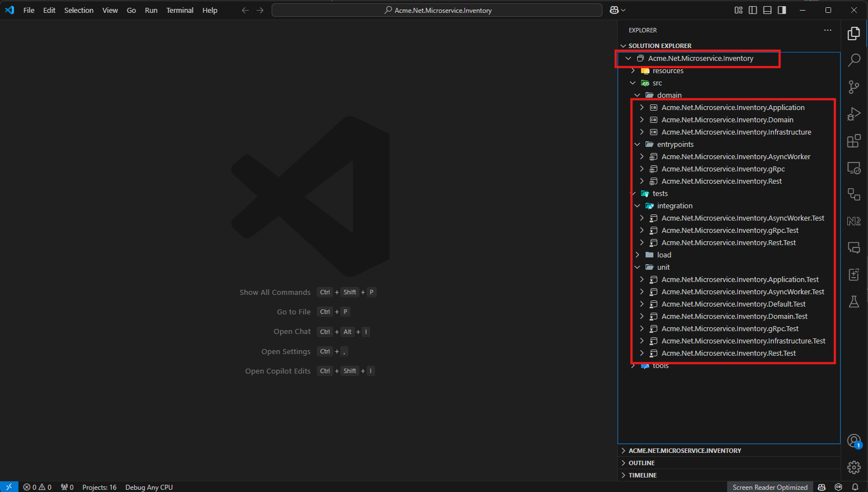
Task: Click errors and warnings count in status bar
Action: pyautogui.click(x=37, y=487)
